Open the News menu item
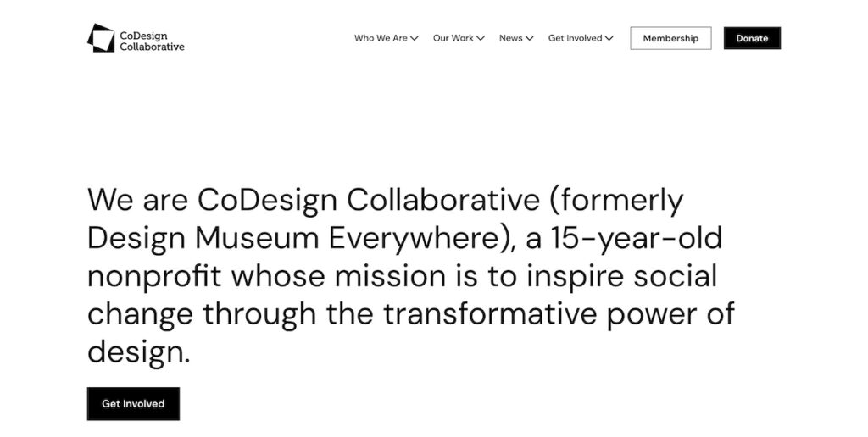This screenshot has width=868, height=437. click(x=510, y=38)
